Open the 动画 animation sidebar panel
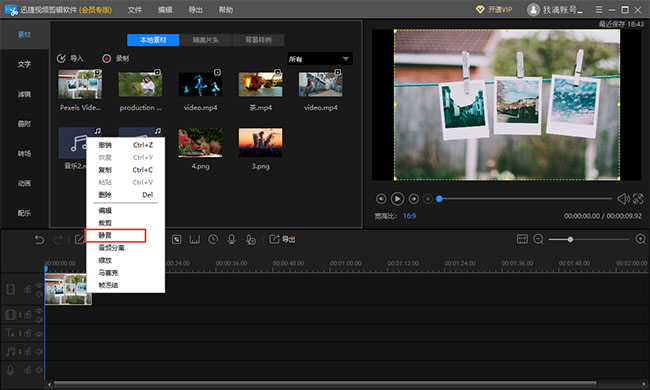 coord(24,183)
